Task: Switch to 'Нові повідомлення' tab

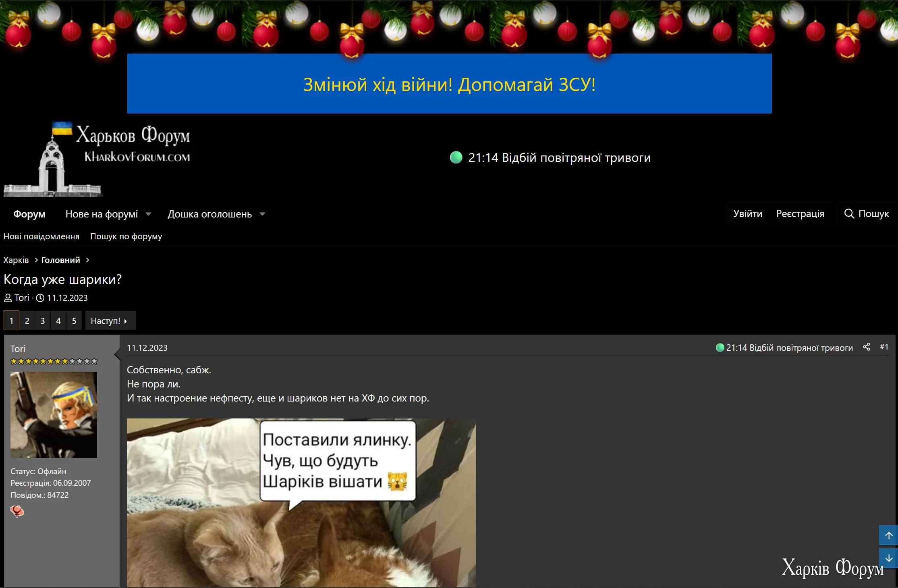Action: coord(41,236)
